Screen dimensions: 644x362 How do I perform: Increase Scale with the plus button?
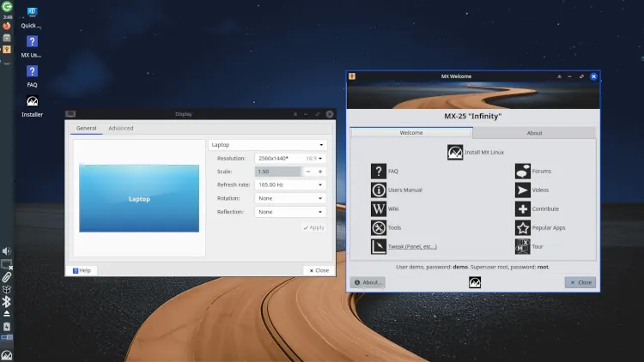click(x=320, y=172)
